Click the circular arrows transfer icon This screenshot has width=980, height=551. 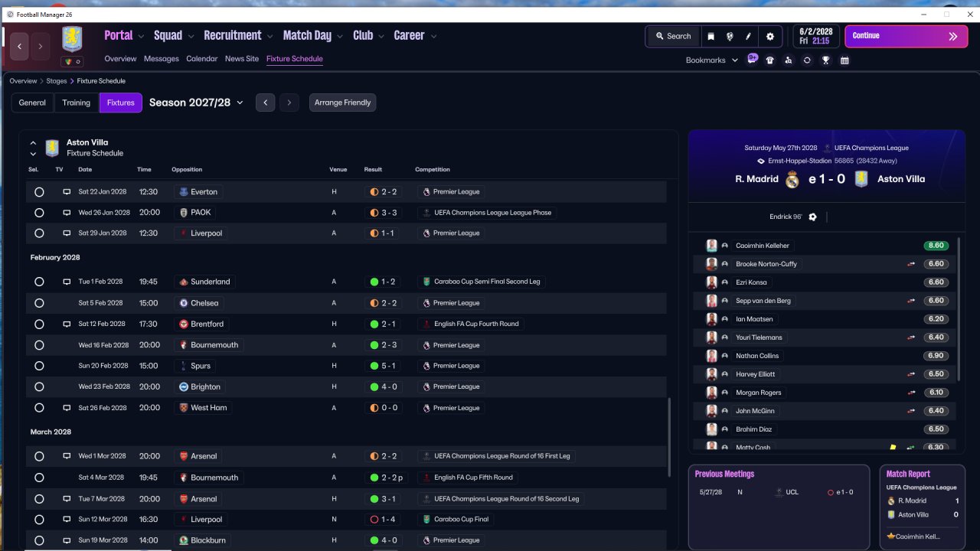807,60
